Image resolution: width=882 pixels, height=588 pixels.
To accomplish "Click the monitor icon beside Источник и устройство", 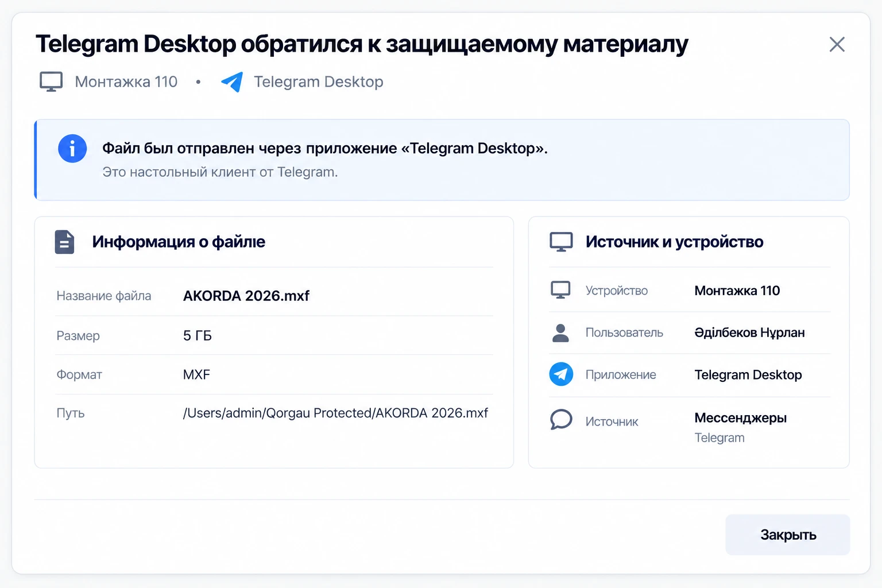I will click(x=561, y=242).
